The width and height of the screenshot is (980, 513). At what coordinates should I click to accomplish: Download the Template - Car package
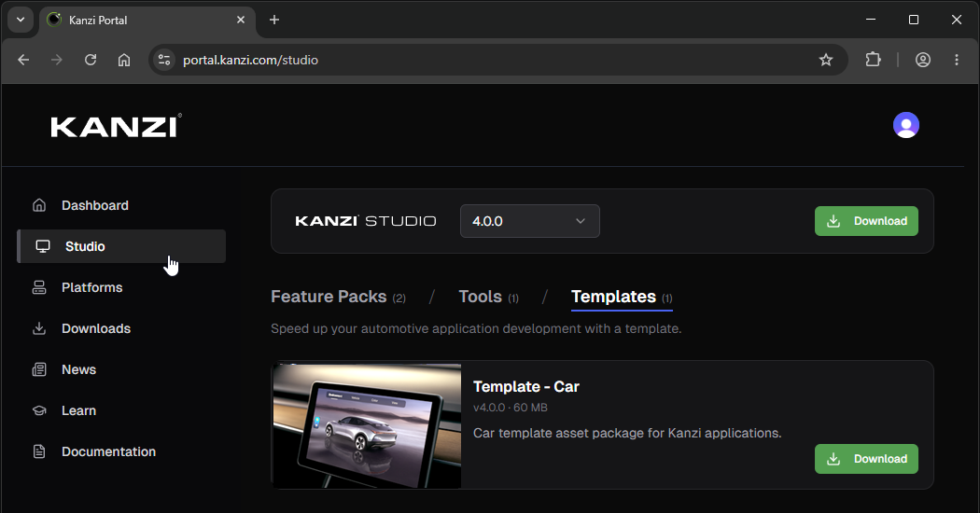(866, 459)
